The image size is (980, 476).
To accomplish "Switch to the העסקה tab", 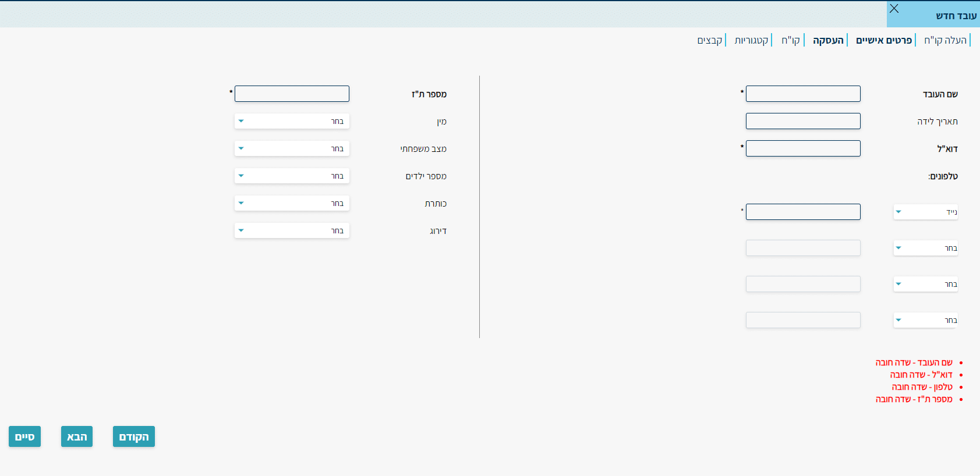I will pos(828,40).
